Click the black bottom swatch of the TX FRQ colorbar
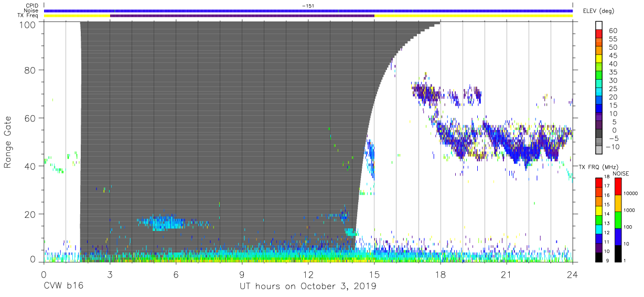 pyautogui.click(x=599, y=258)
